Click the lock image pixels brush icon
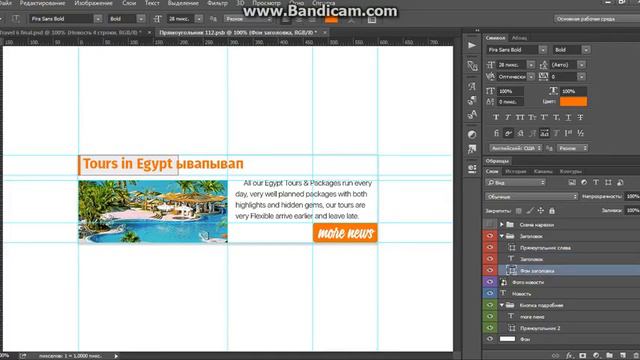640x360 pixels. coord(529,211)
